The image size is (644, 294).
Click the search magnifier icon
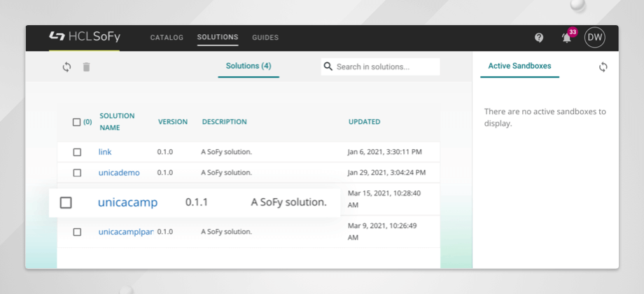coord(328,66)
